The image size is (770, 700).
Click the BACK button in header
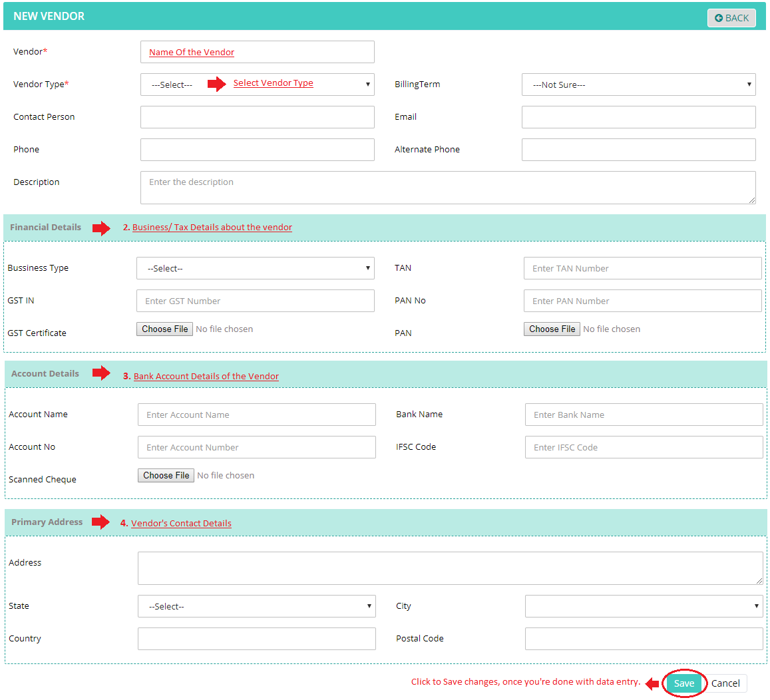pos(731,18)
